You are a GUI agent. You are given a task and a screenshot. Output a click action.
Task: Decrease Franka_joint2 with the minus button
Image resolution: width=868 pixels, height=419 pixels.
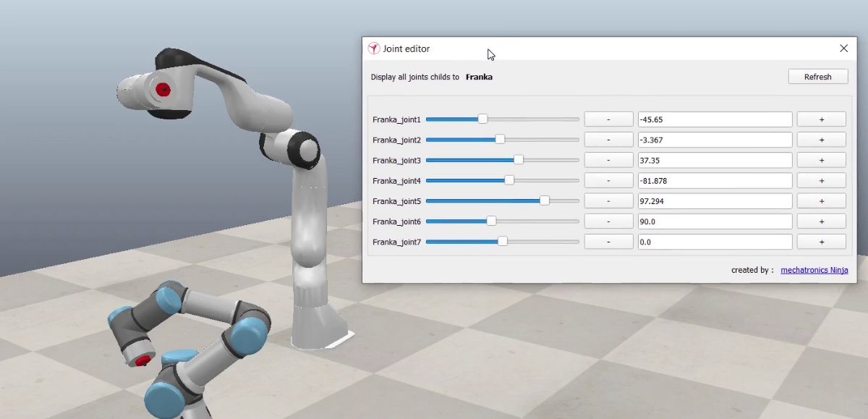[x=608, y=140]
